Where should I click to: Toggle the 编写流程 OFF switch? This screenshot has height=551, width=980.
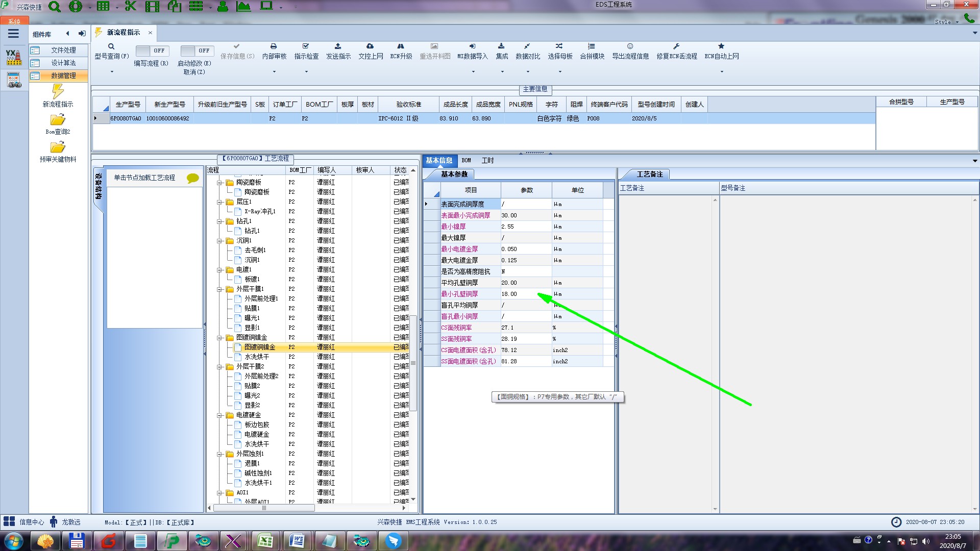151,51
